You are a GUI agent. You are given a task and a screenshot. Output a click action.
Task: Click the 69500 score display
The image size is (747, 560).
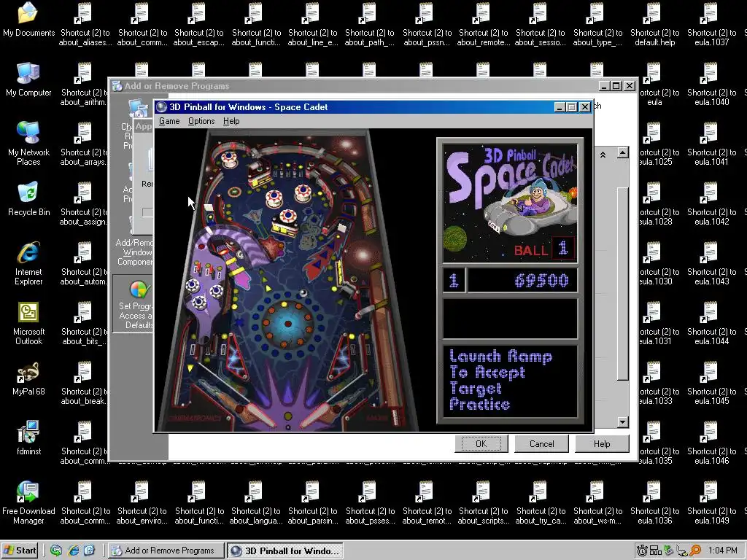522,280
